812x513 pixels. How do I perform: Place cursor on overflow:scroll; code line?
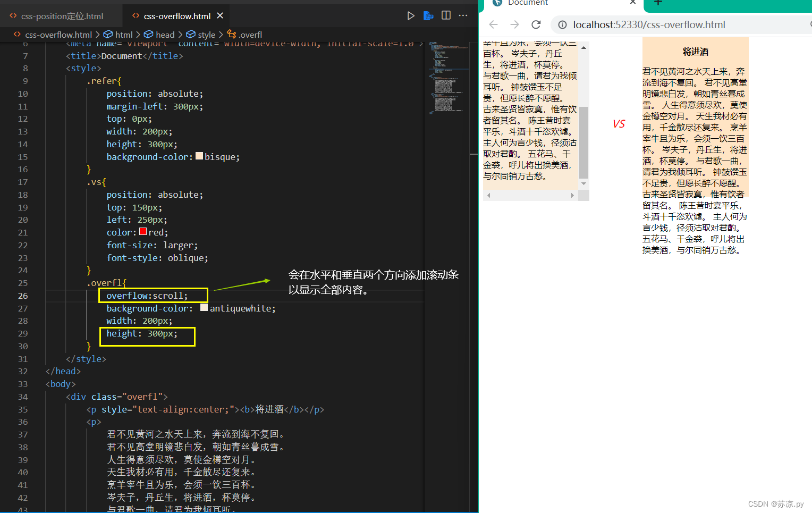(x=147, y=296)
